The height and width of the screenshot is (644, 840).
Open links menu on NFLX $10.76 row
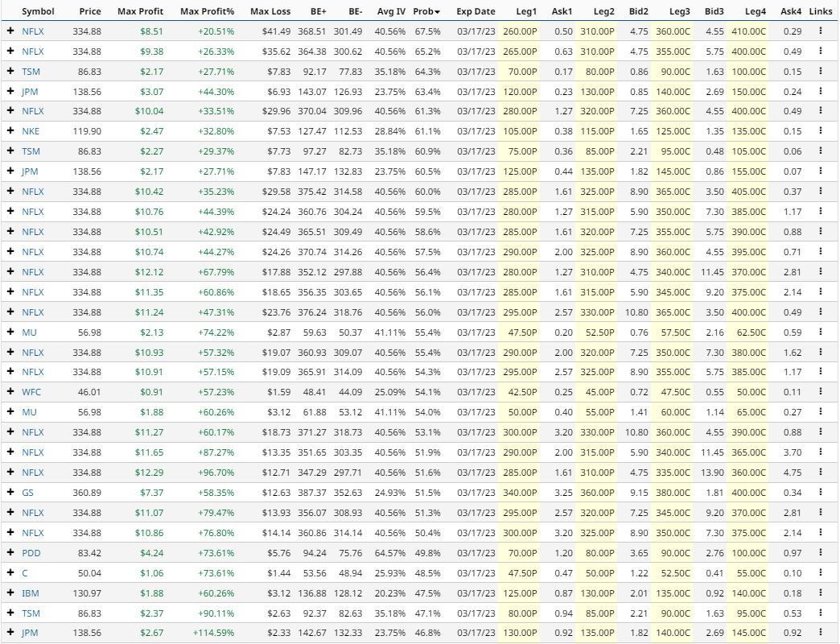(820, 211)
